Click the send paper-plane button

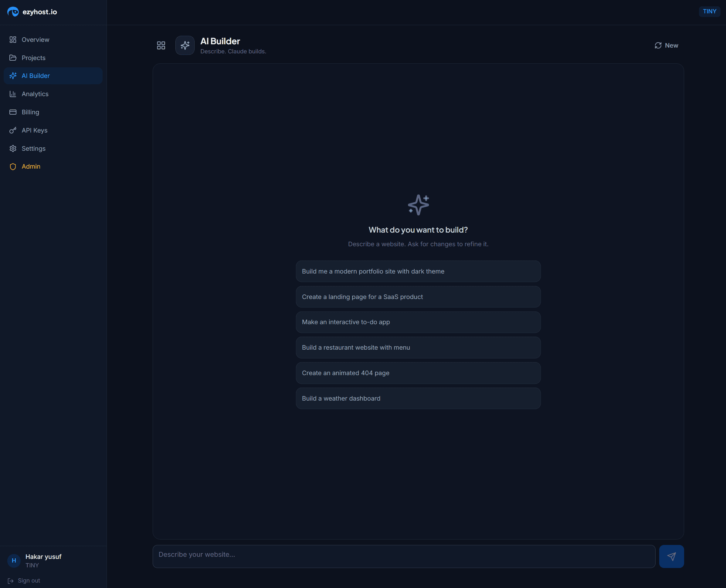671,556
